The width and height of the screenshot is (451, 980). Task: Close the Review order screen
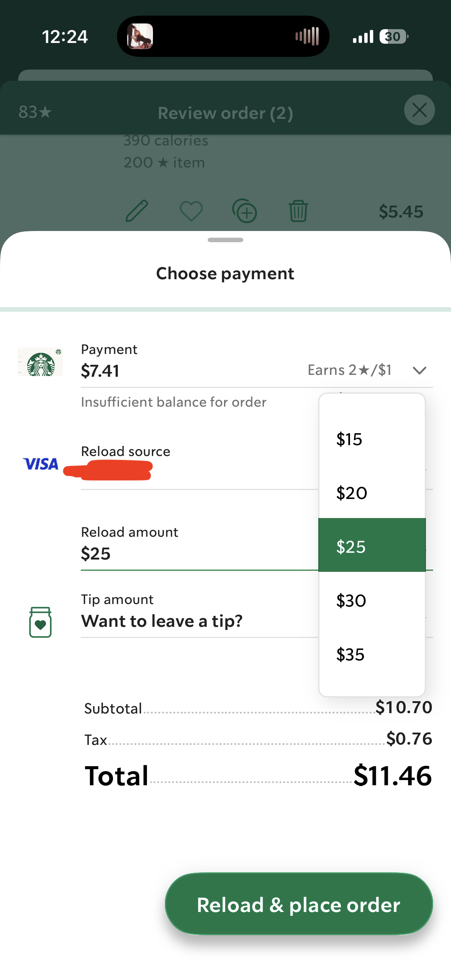(419, 110)
